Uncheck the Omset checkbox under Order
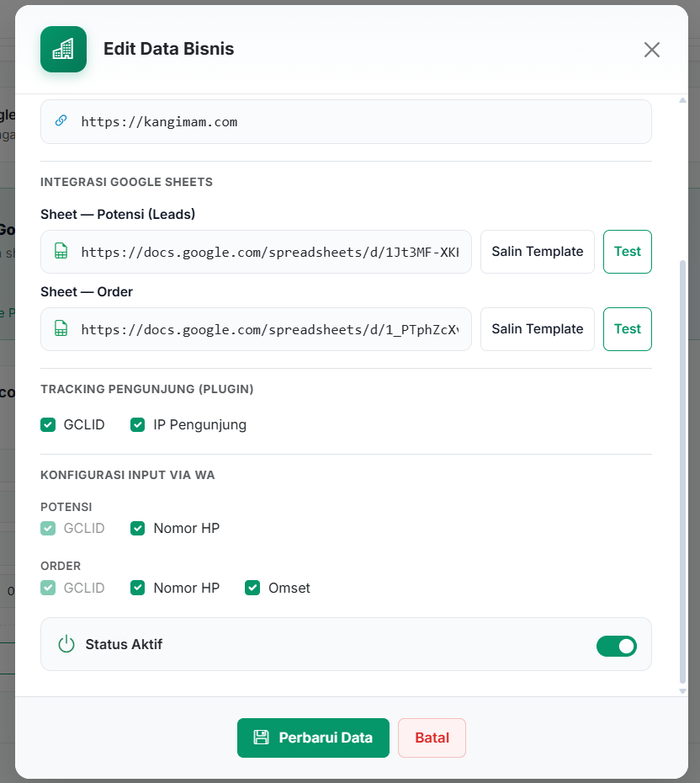The width and height of the screenshot is (700, 783). [x=252, y=588]
